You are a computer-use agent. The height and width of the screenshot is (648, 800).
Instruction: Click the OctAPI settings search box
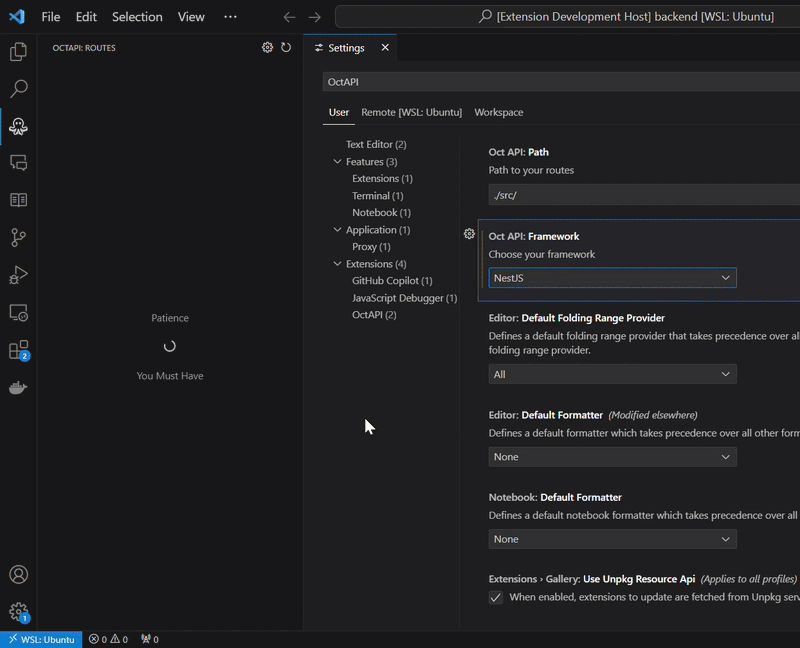tap(561, 82)
